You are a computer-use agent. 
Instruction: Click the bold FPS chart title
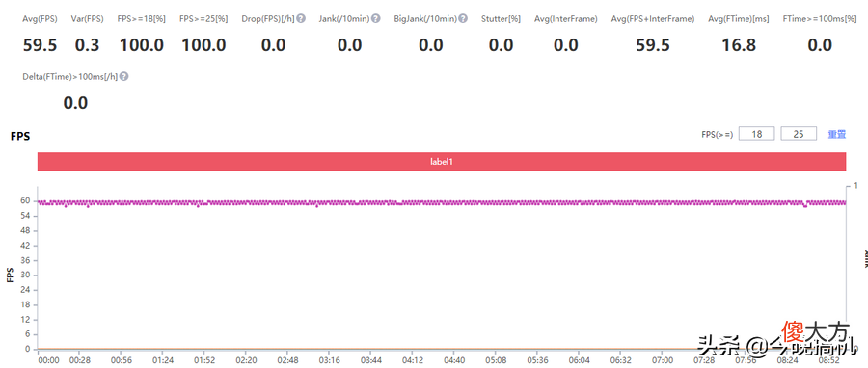20,136
